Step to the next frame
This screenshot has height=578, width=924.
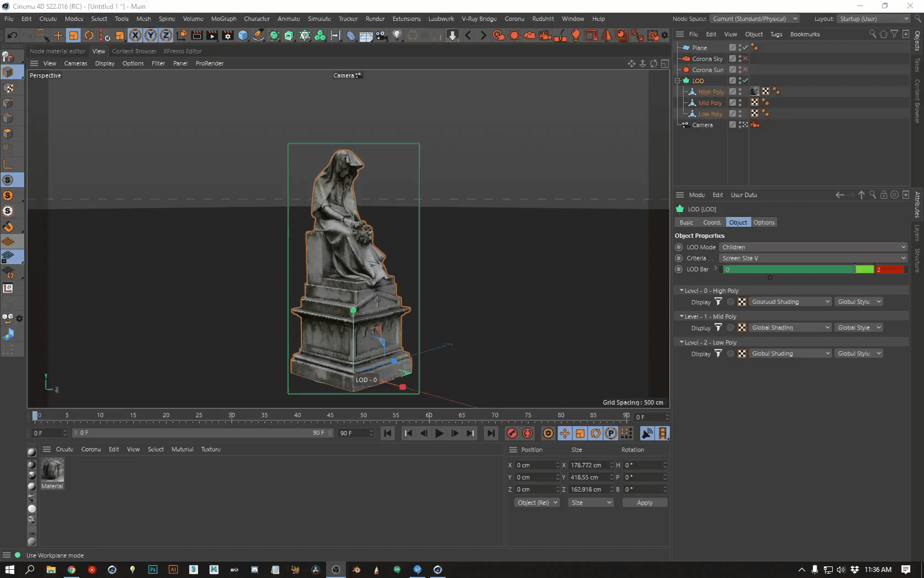coord(455,433)
